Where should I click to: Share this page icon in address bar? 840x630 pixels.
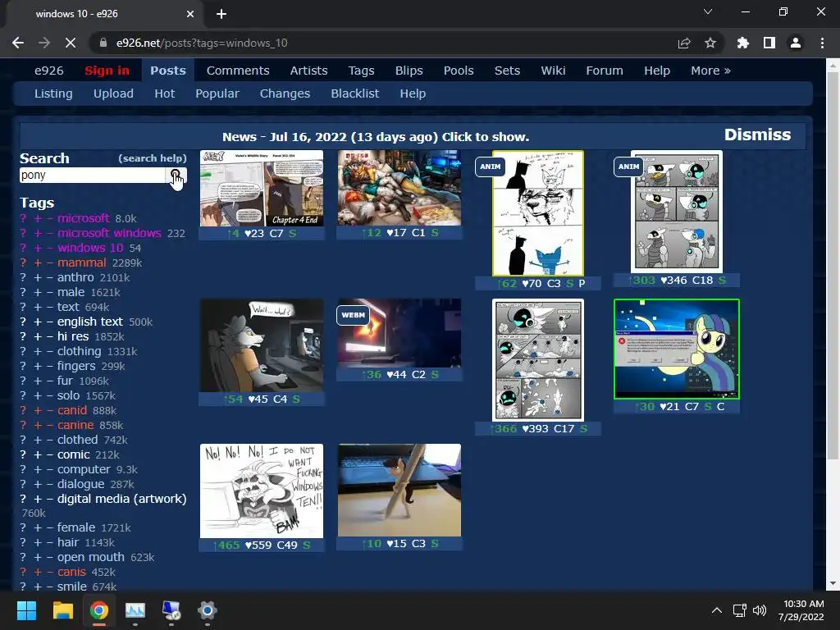tap(683, 43)
